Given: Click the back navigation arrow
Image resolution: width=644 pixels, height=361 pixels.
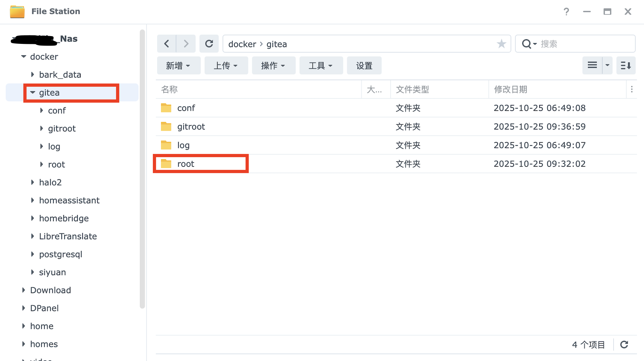Looking at the screenshot, I should point(167,44).
